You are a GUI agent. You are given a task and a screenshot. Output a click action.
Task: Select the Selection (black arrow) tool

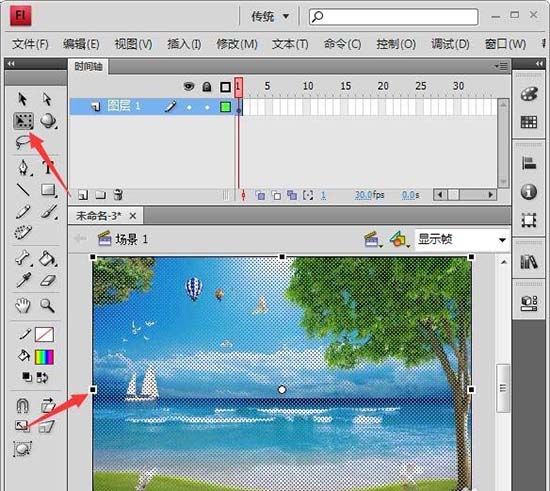coord(22,99)
